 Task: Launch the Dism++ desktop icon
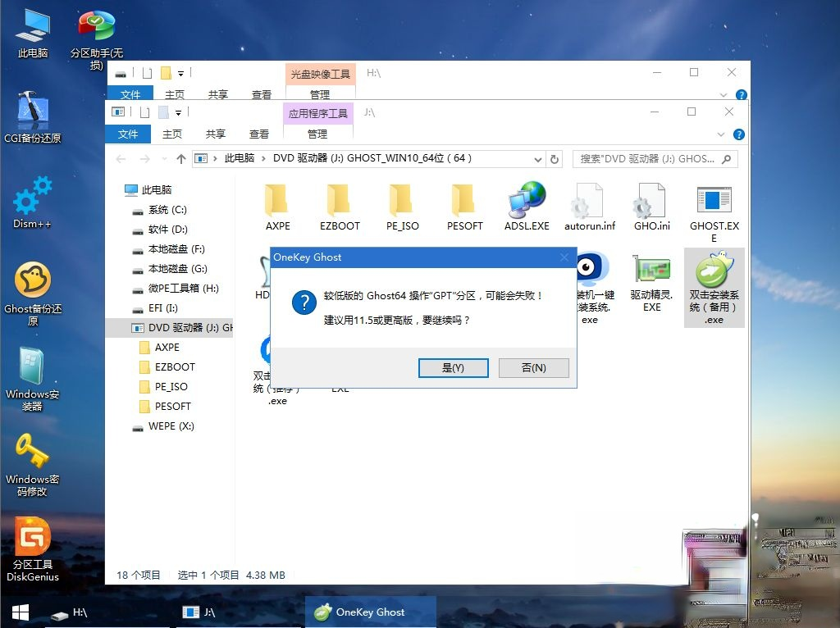pyautogui.click(x=33, y=203)
